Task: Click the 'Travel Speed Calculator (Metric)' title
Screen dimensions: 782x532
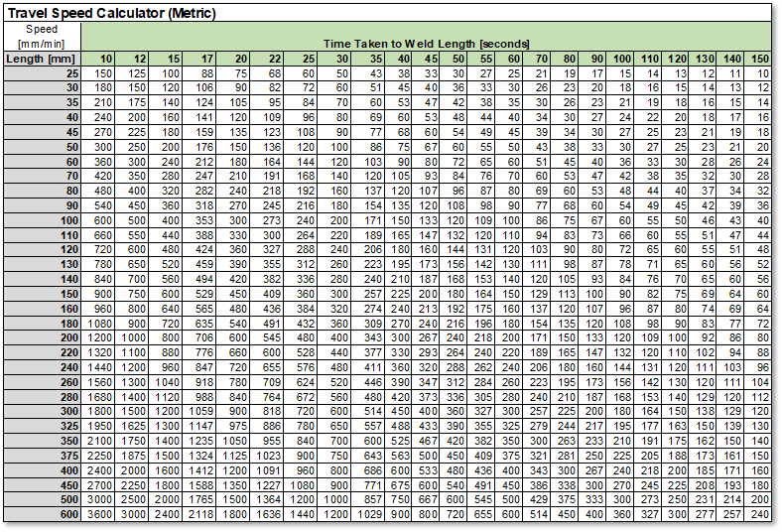Action: pos(112,13)
